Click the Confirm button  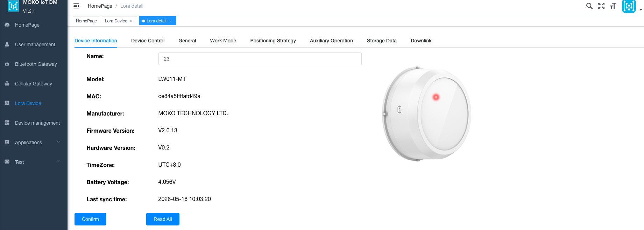pyautogui.click(x=90, y=219)
